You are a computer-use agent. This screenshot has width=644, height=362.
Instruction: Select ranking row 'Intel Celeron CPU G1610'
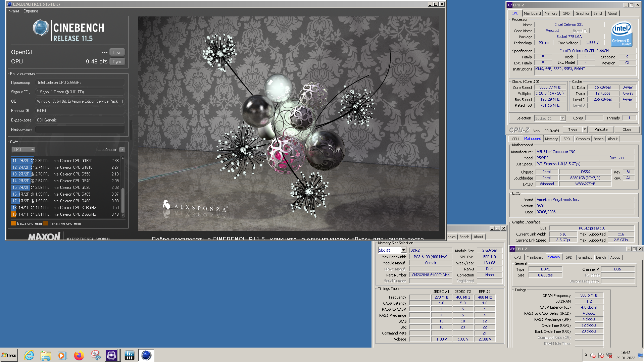66,167
